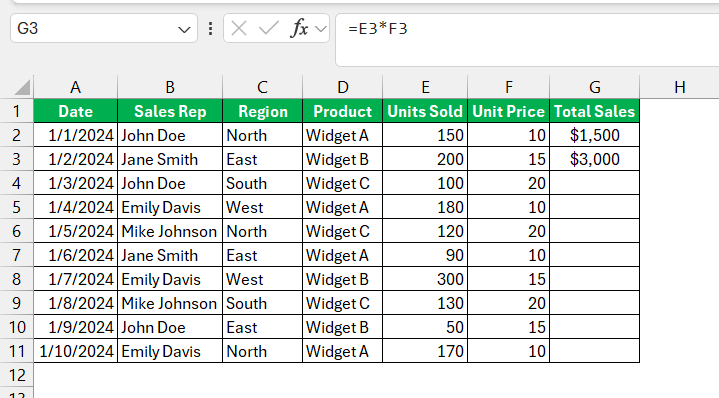
Task: Click Unit Price cell F6 showing 20
Action: pos(509,231)
